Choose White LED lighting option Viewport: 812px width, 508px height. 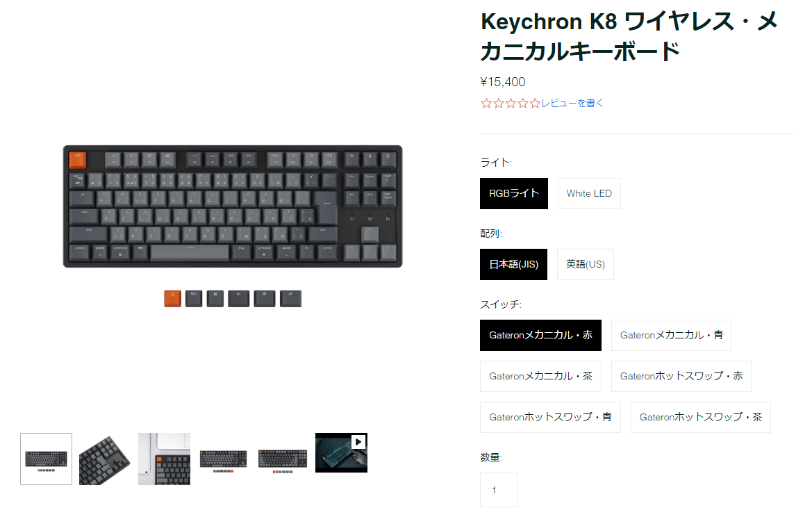coord(589,194)
